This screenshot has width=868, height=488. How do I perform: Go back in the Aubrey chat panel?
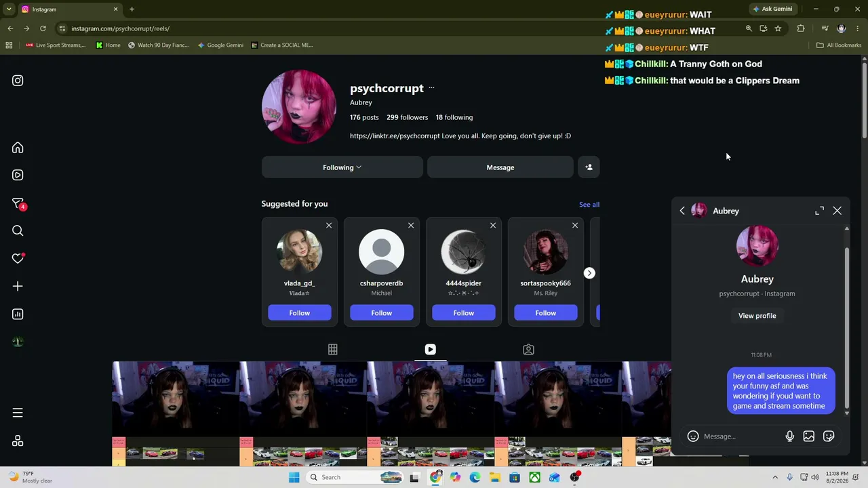682,211
